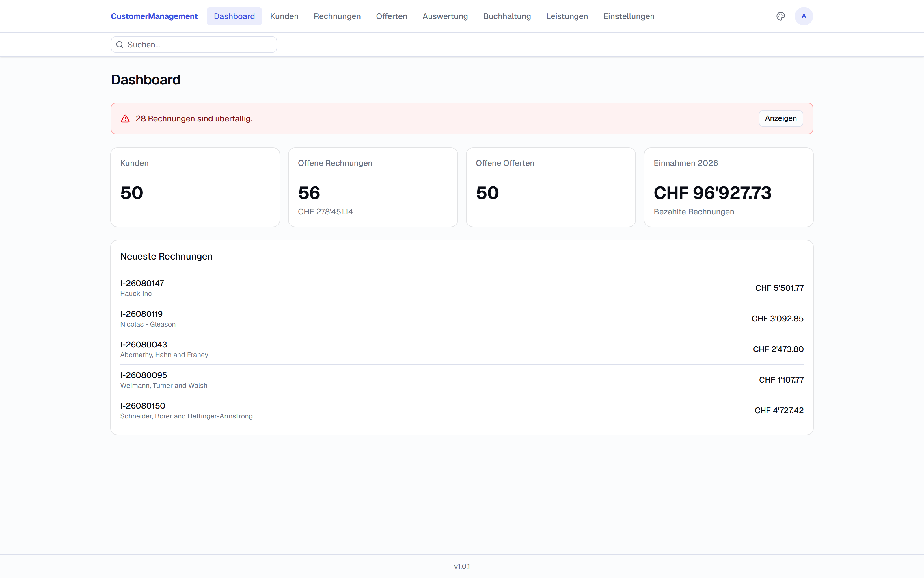Click the Neueste Rechnungen heading
The height and width of the screenshot is (578, 924).
pos(166,256)
